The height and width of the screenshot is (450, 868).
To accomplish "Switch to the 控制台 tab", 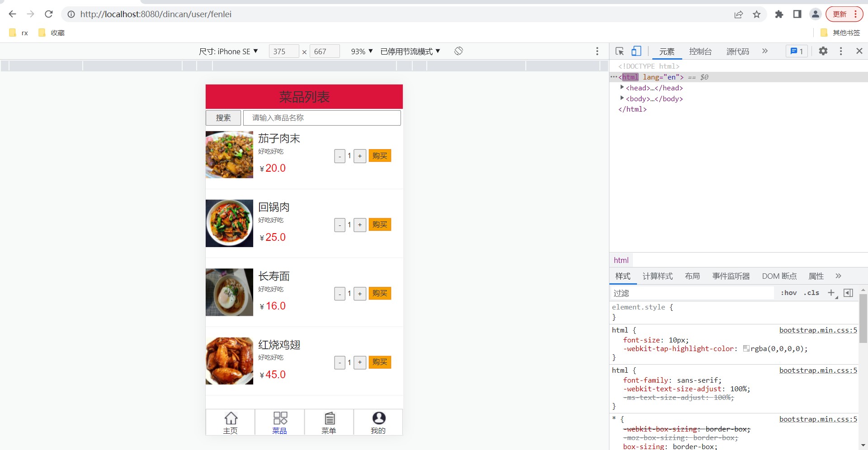I will point(700,52).
